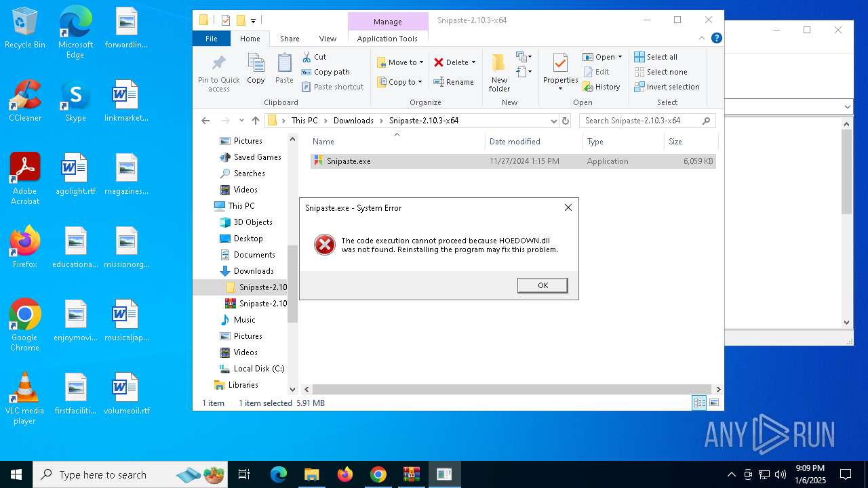Launch Firefox from the taskbar

point(345,474)
